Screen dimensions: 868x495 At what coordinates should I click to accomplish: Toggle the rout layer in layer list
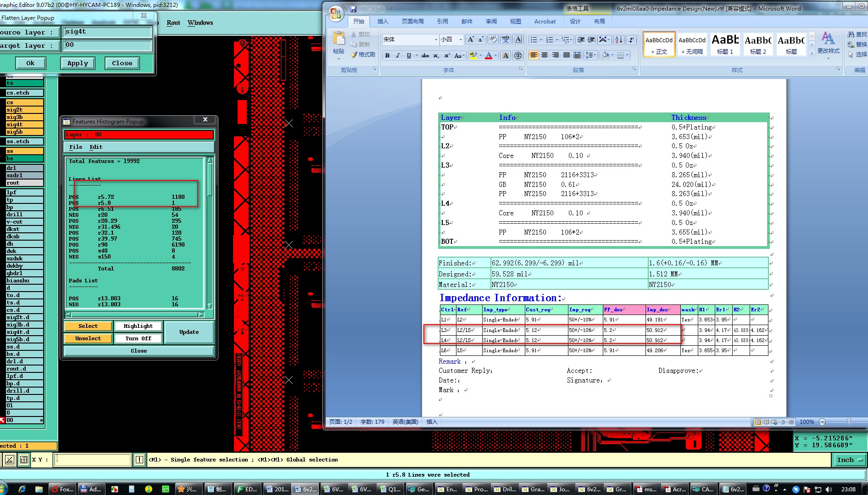click(x=25, y=183)
